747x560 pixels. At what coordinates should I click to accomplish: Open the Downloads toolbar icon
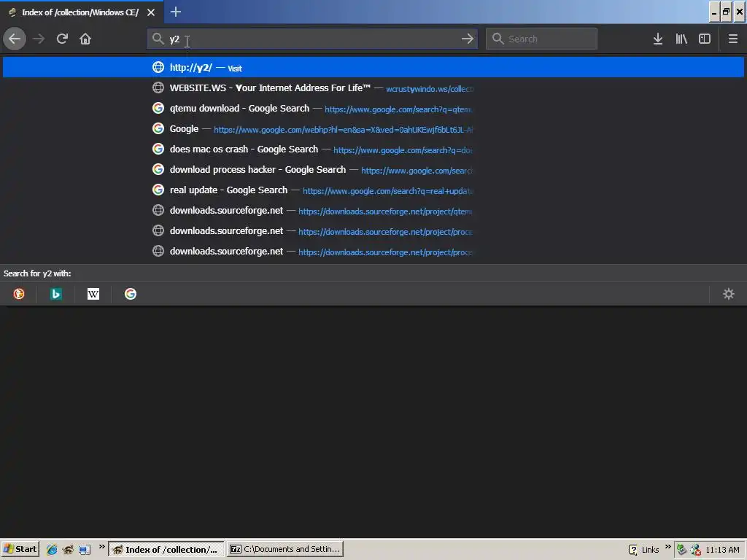[658, 39]
